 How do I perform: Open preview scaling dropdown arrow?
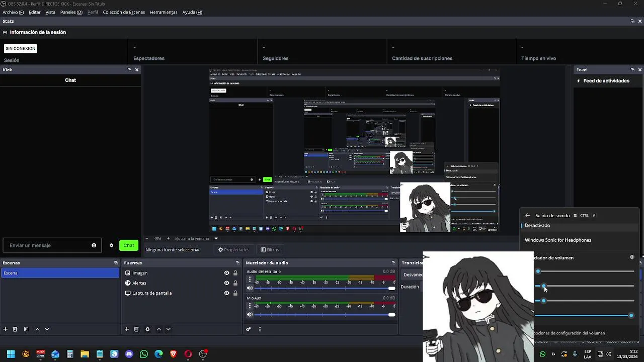pyautogui.click(x=216, y=239)
